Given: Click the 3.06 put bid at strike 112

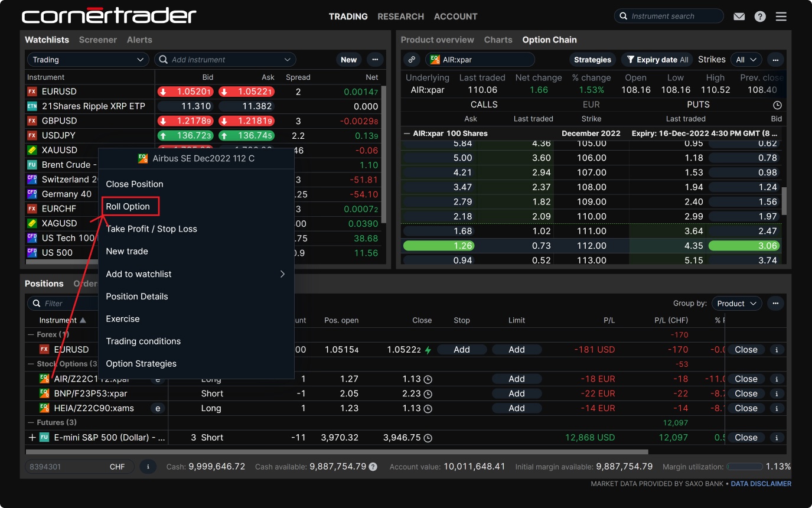Looking at the screenshot, I should [744, 246].
